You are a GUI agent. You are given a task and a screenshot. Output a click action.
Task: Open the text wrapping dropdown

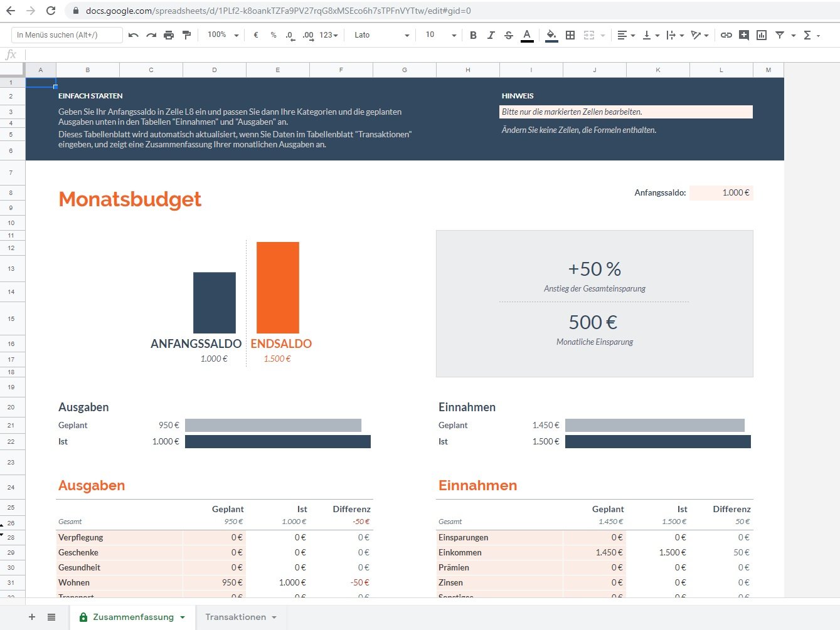point(675,35)
